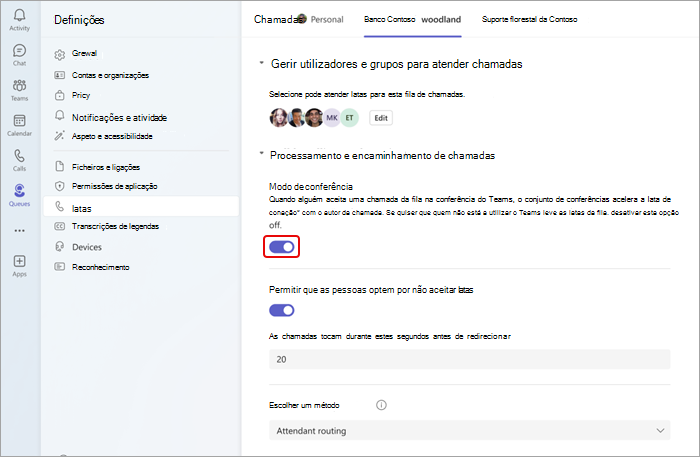Click the Aspeto e acessibilidade wand icon
Screen dimensions: 700x457
tap(59, 136)
